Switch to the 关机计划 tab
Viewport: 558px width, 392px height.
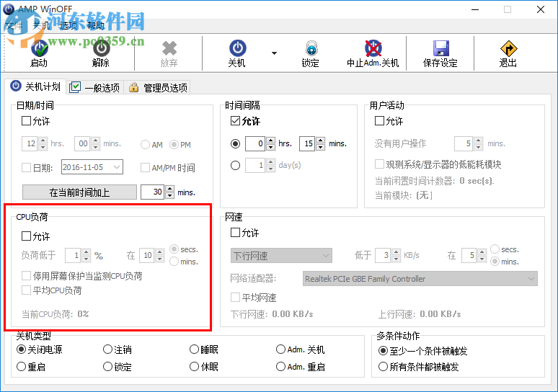[35, 86]
